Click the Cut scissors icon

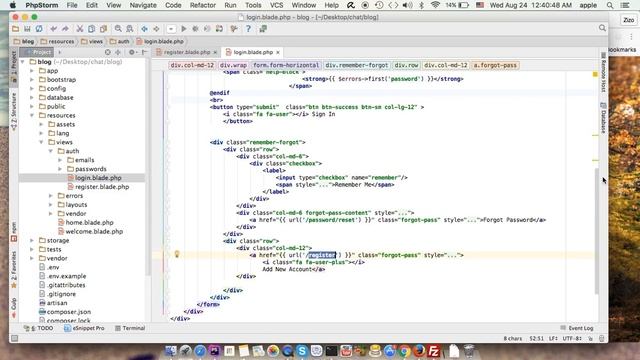pos(80,29)
